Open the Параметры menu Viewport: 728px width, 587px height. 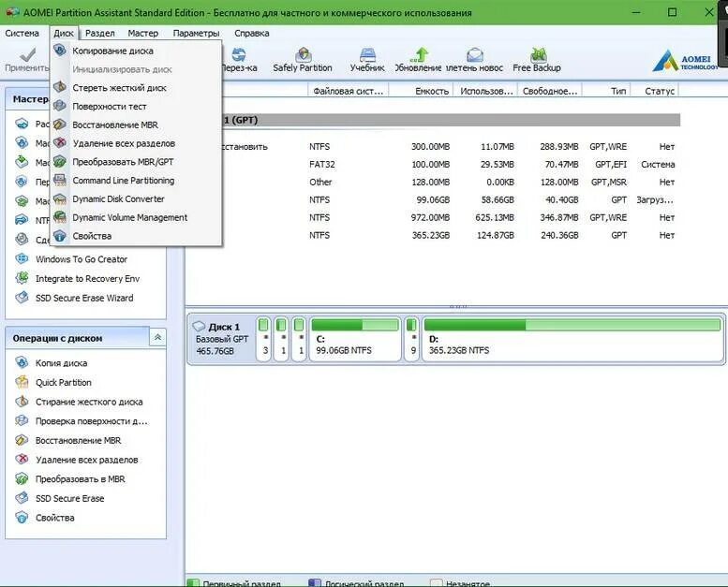point(196,33)
